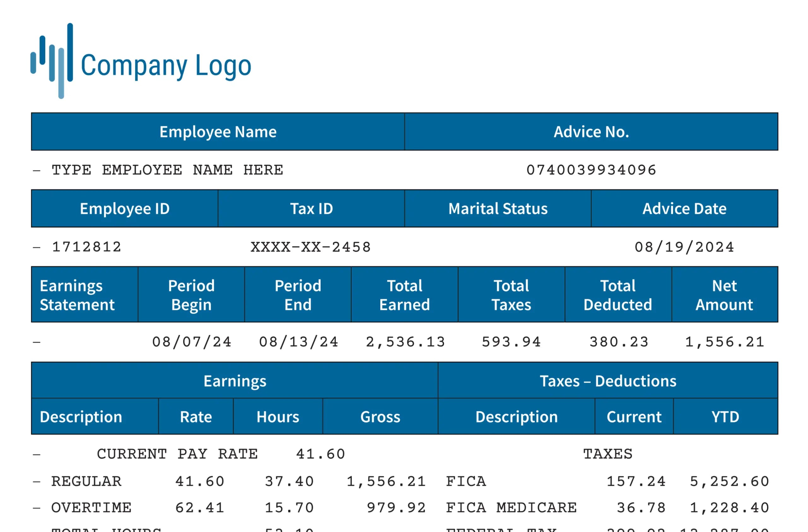Click total earned value 2,536.13
This screenshot has width=808, height=532.
pos(405,342)
